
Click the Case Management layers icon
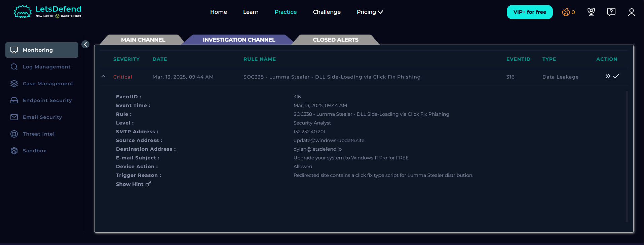[x=14, y=84]
